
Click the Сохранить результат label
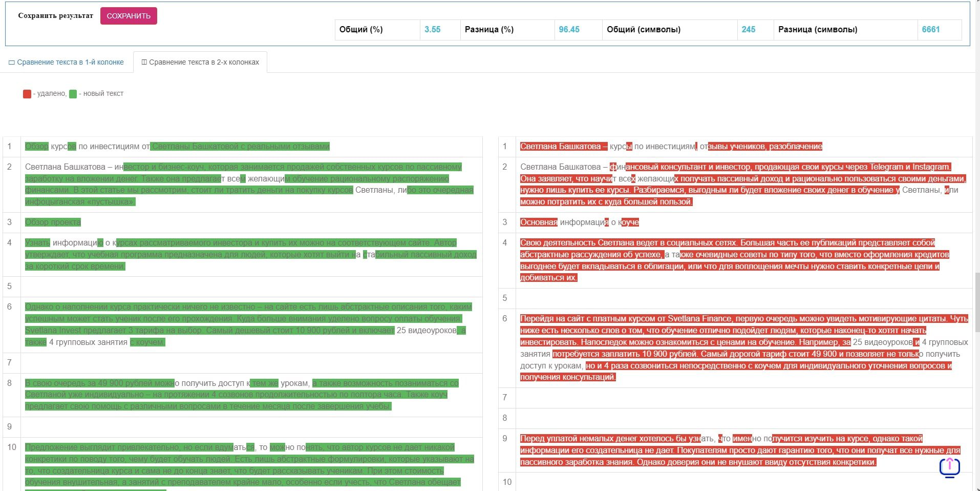(x=56, y=15)
